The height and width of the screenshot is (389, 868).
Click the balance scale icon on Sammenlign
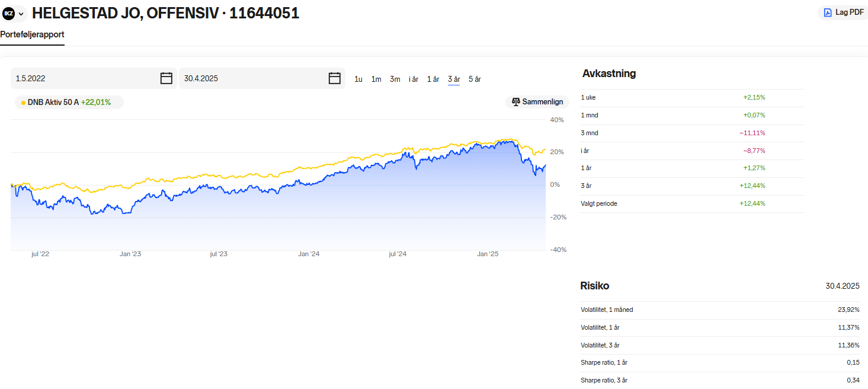(515, 102)
